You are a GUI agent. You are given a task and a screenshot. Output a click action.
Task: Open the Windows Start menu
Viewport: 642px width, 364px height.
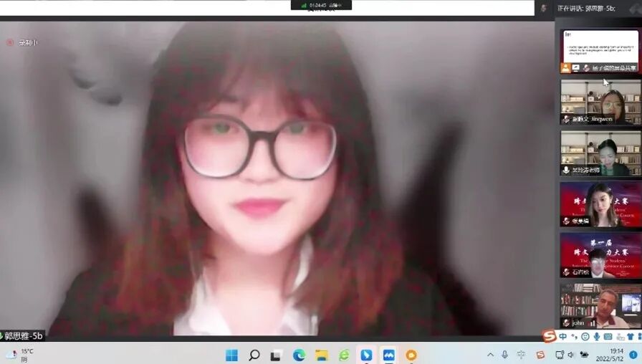(231, 355)
